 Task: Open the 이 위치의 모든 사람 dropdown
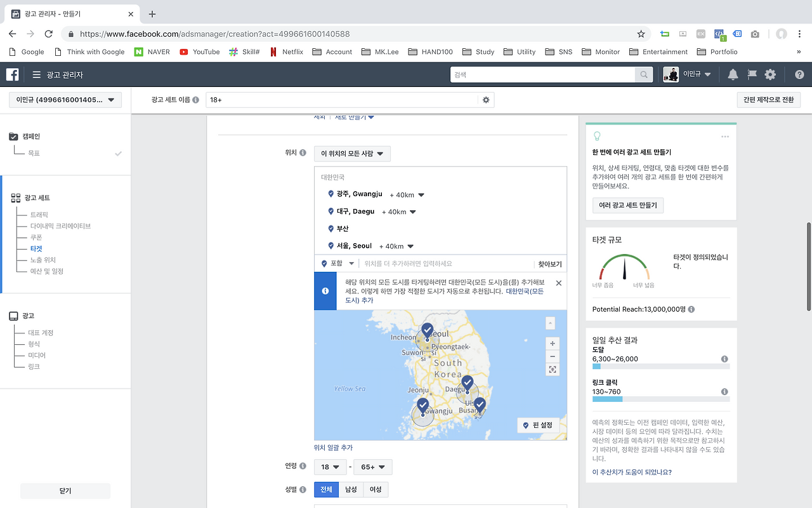352,154
